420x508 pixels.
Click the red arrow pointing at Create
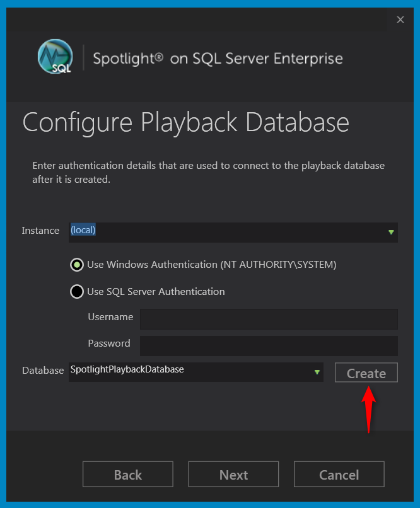point(368,410)
